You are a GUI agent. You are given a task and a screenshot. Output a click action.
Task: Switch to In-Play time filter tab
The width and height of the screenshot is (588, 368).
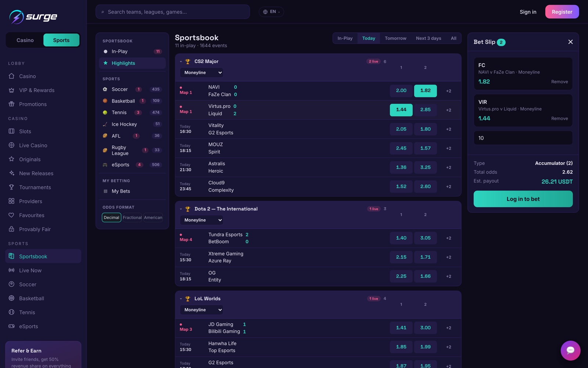click(345, 38)
